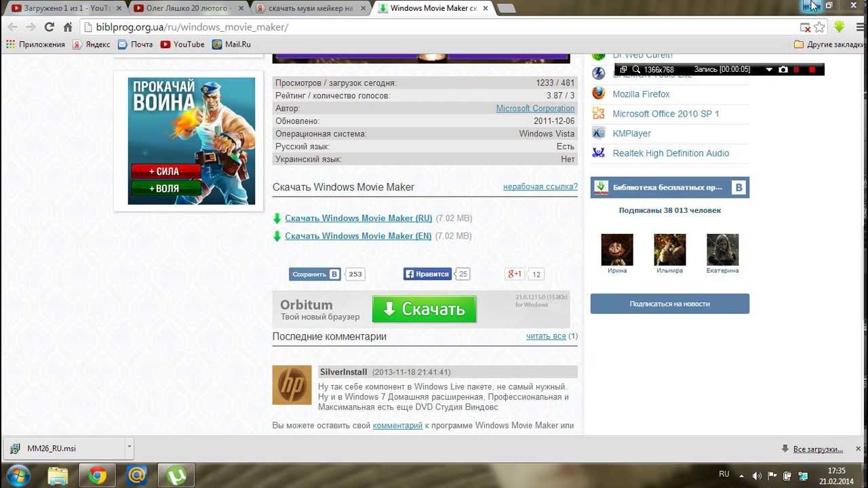868x488 pixels.
Task: Expand the MM26_RU.msi download options arrow
Action: click(x=129, y=447)
